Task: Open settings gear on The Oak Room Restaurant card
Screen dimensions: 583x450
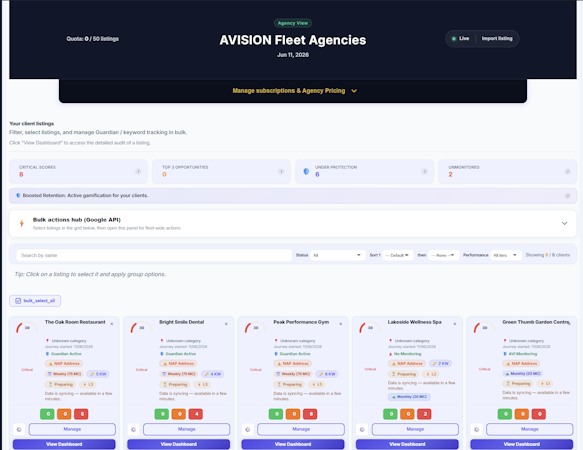Action: tap(19, 430)
